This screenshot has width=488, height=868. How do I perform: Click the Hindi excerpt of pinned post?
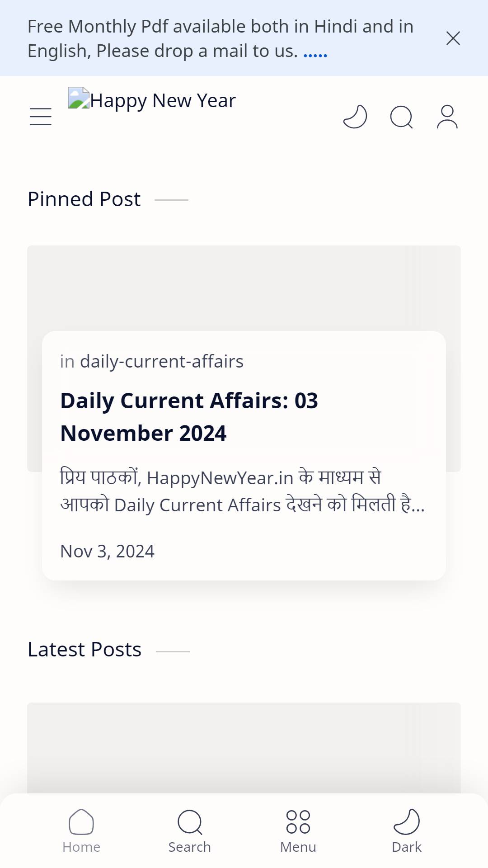click(243, 491)
